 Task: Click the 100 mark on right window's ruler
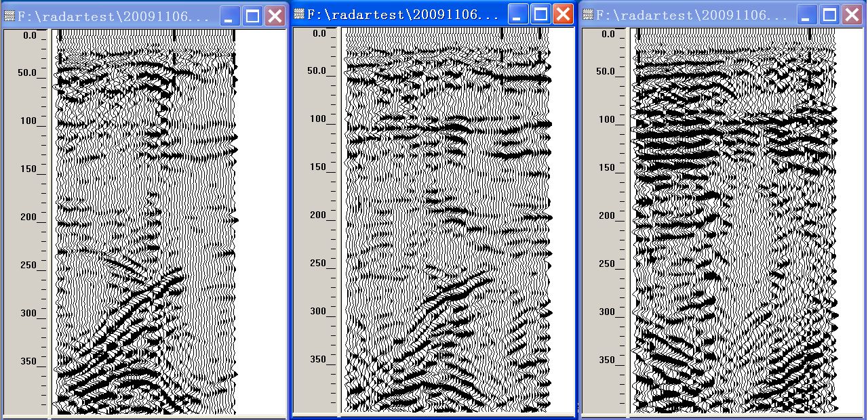pos(606,120)
